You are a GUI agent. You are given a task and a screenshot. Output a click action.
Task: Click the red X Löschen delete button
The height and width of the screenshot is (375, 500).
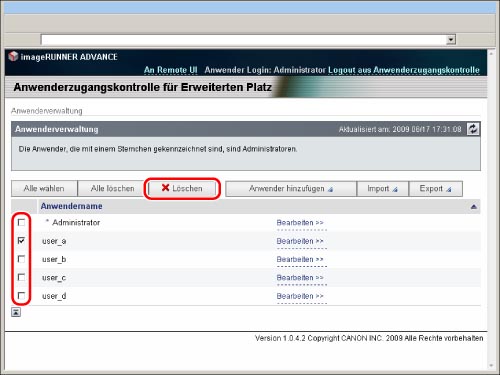182,188
